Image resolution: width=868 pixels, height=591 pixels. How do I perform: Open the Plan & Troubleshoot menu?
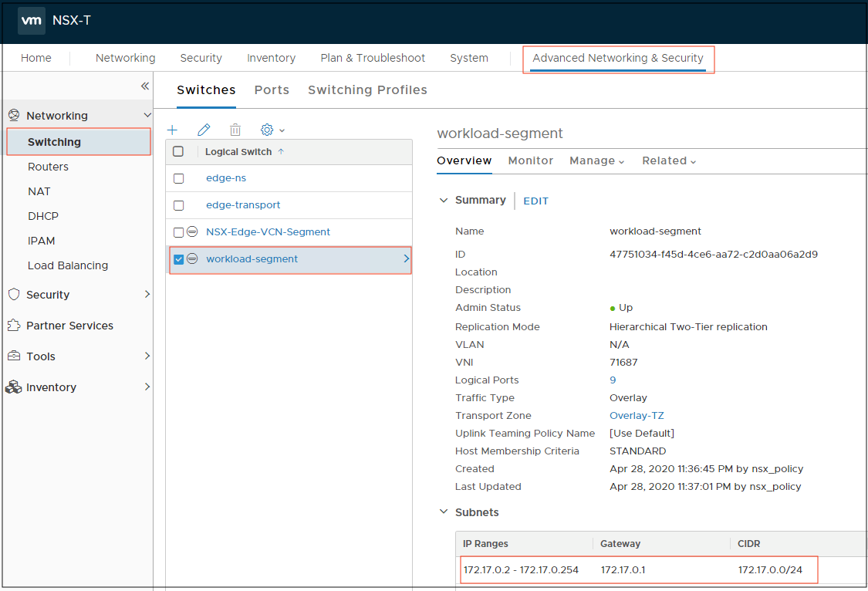click(x=373, y=57)
